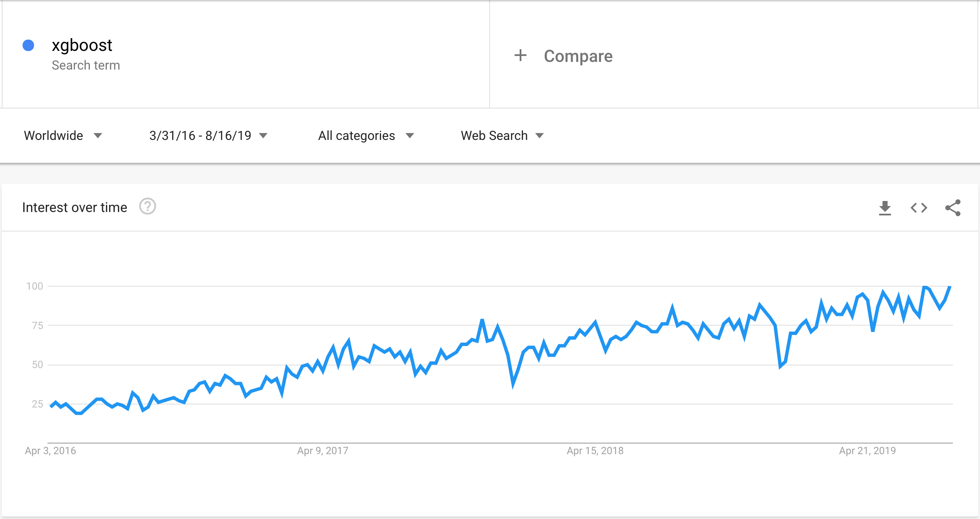Open the embed code icon

[x=919, y=208]
